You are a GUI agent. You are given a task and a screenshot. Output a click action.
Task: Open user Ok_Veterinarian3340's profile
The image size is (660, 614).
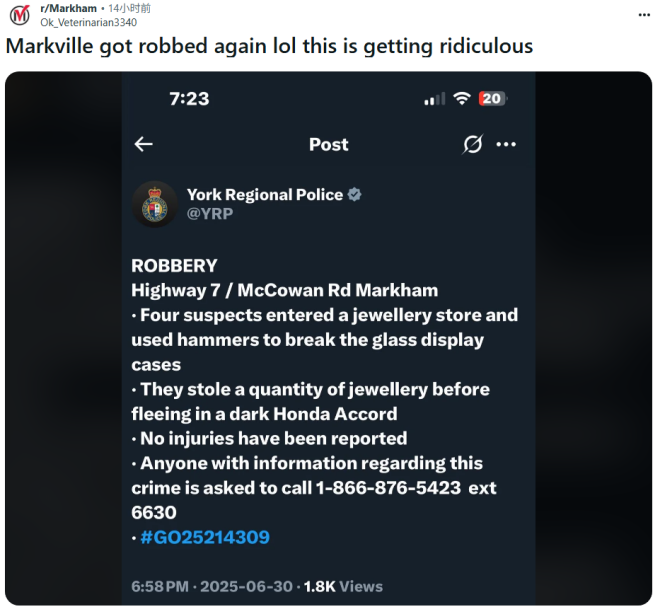[88, 22]
